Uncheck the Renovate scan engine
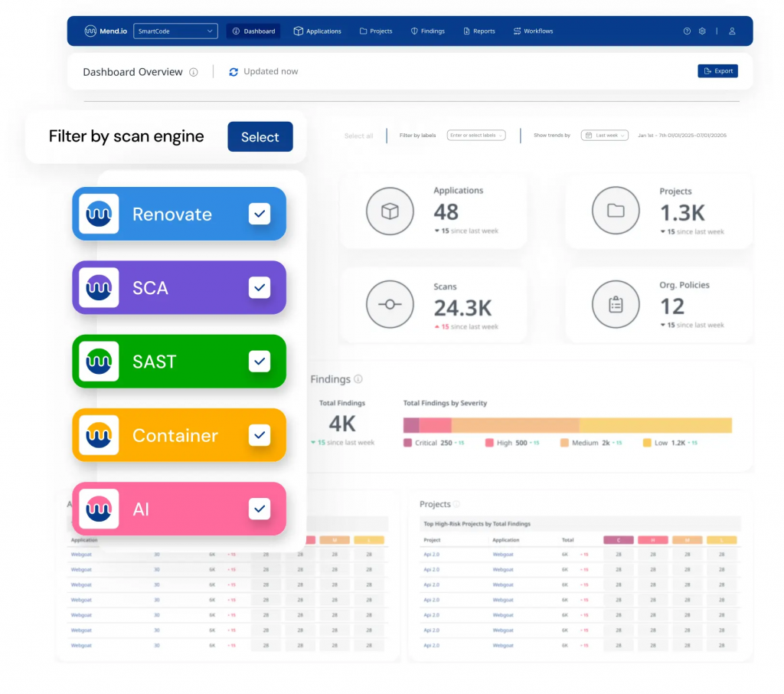The width and height of the screenshot is (784, 694). pyautogui.click(x=260, y=214)
